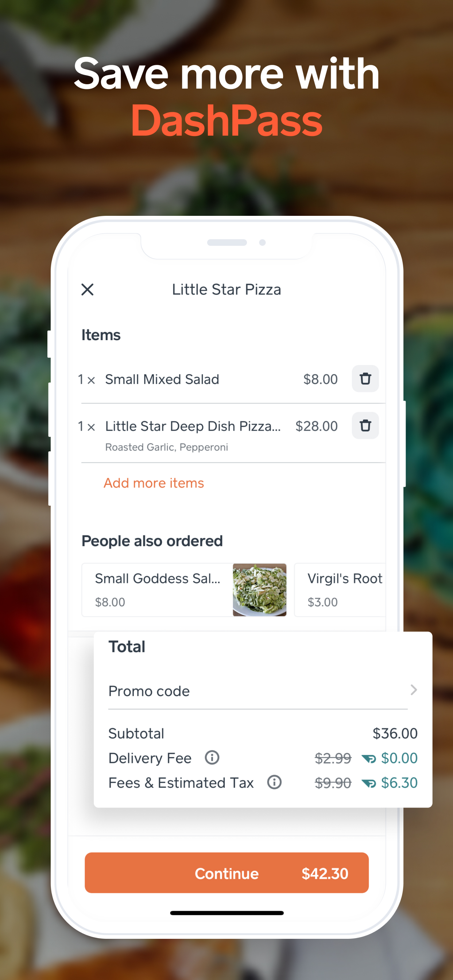Tap the Roasted Garlic, Pepperoni options text
Viewport: 453px width, 980px height.
(x=166, y=447)
